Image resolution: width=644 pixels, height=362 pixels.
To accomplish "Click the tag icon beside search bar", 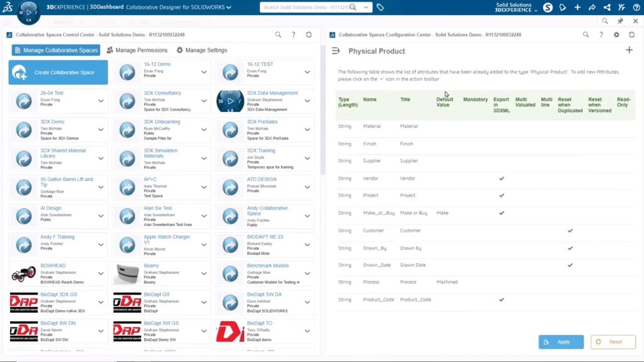I will [x=380, y=8].
